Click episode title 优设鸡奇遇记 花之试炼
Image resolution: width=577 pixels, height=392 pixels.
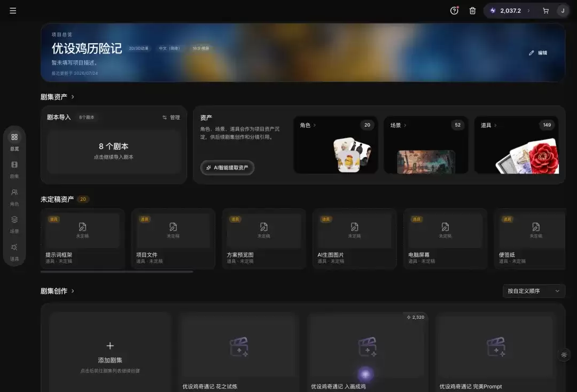click(210, 387)
